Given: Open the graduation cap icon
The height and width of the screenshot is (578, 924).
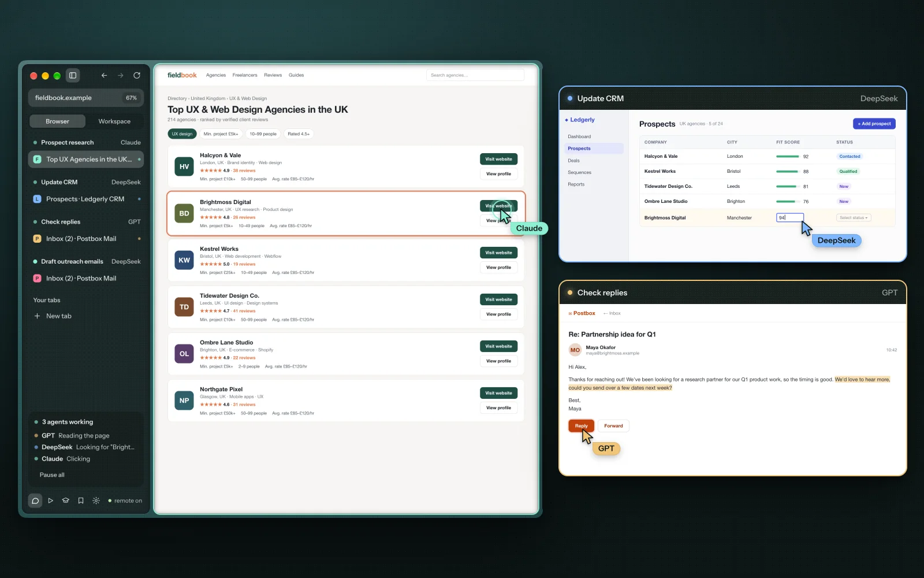Looking at the screenshot, I should tap(66, 501).
